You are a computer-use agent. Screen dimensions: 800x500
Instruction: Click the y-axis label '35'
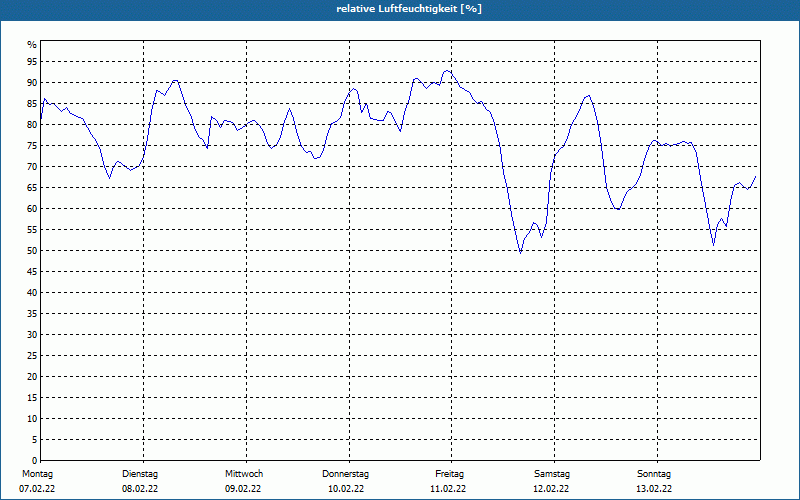[x=32, y=314]
